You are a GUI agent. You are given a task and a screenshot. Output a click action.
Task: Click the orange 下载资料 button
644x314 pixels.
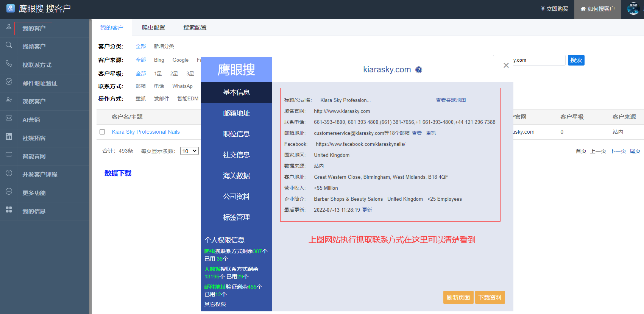(x=490, y=298)
